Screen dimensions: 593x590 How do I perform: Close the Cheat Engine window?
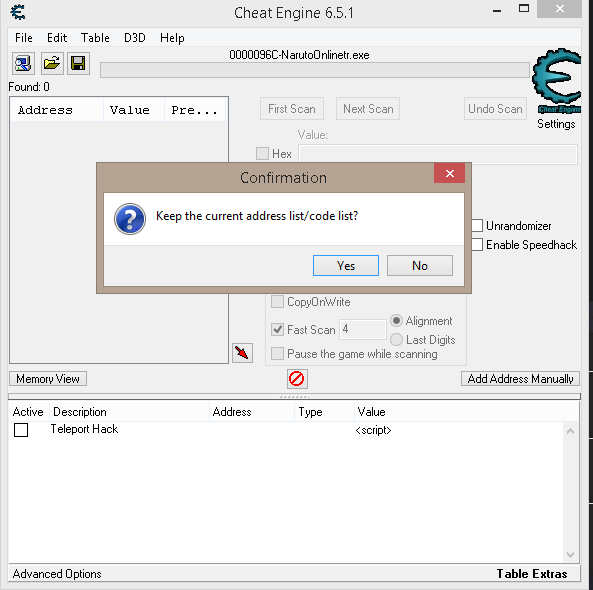560,9
